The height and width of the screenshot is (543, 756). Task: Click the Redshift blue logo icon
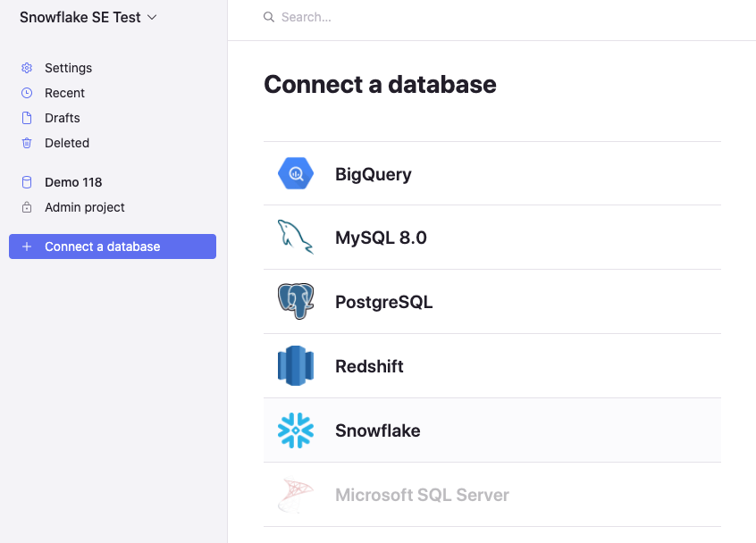tap(295, 366)
